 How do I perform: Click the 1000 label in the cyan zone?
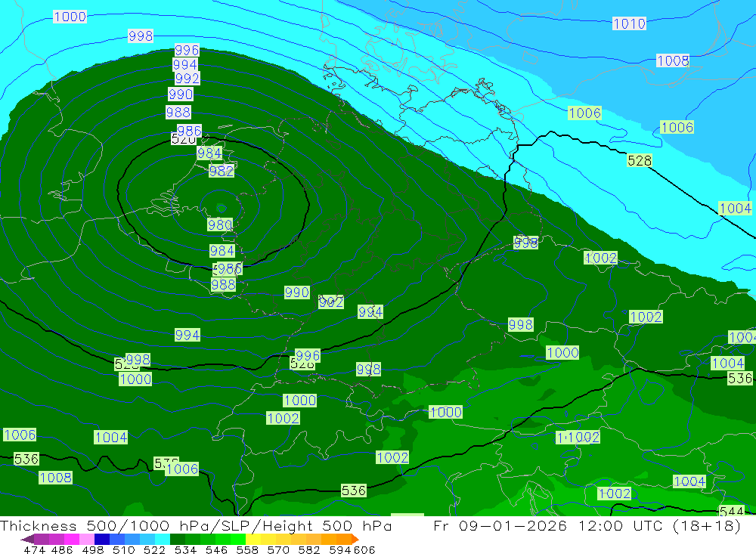click(x=70, y=17)
